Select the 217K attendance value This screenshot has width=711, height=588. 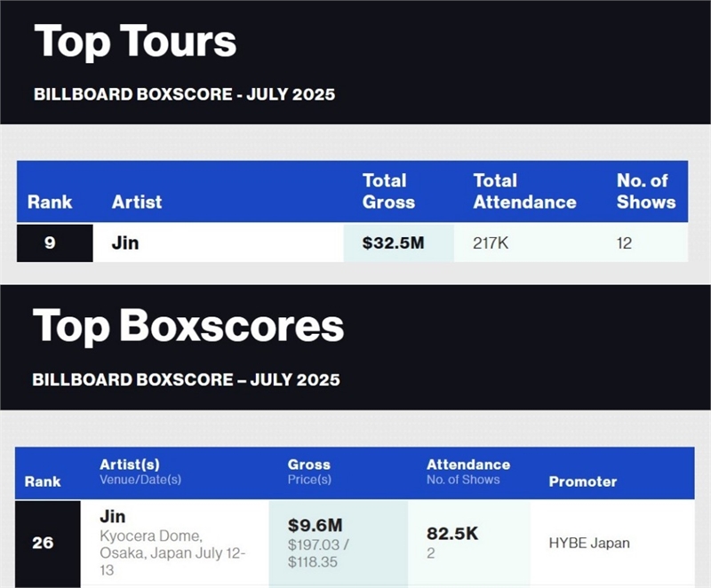(x=491, y=242)
